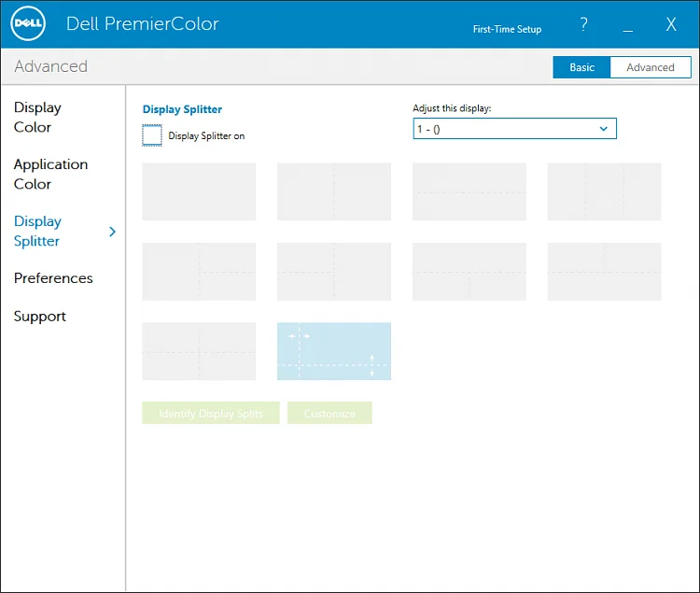Pick layout with top pane, bottom split
This screenshot has width=700, height=593.
coord(469,272)
